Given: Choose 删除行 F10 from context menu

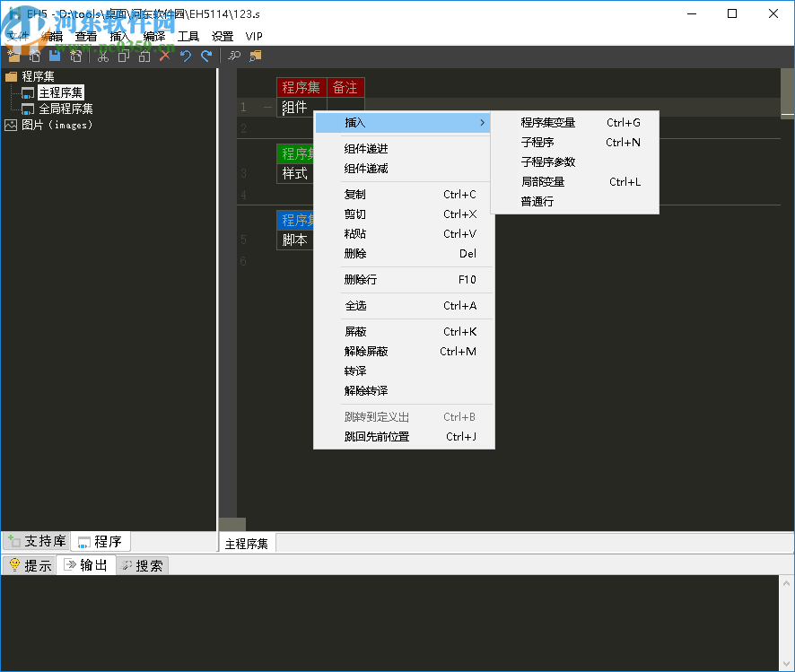Looking at the screenshot, I should click(403, 280).
